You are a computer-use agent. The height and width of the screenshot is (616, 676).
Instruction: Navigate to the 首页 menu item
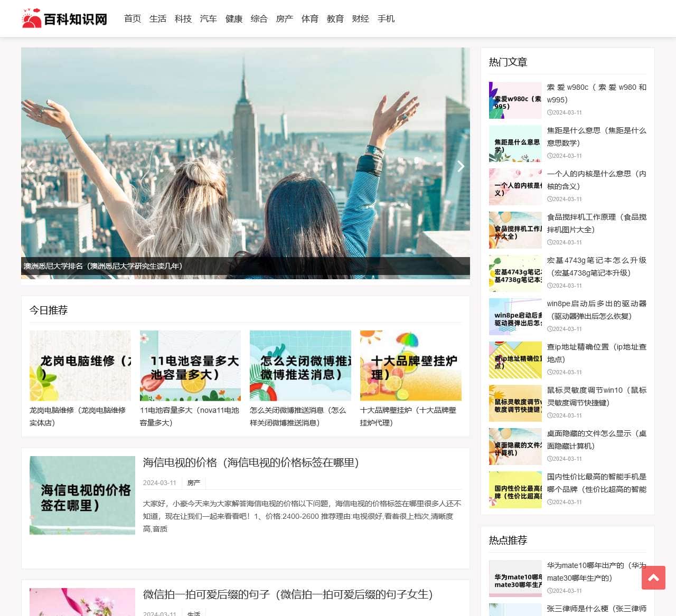pos(132,18)
